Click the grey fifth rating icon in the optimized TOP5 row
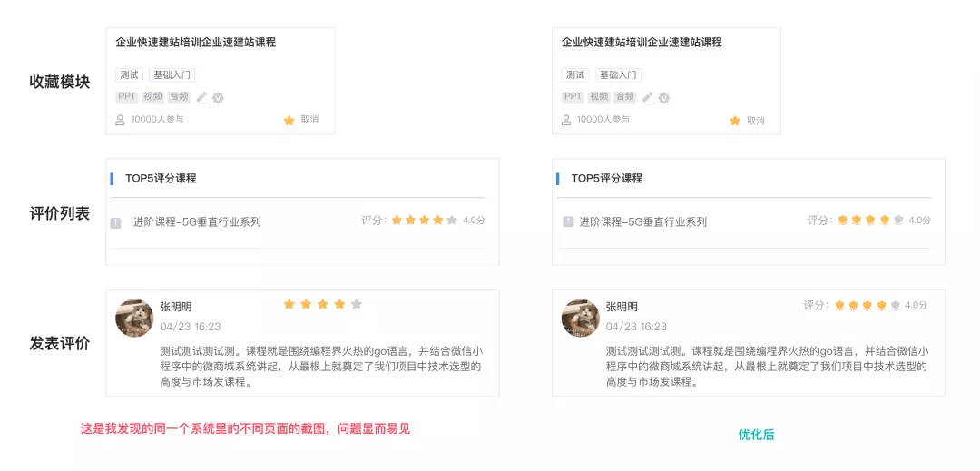The height and width of the screenshot is (471, 980). pyautogui.click(x=898, y=220)
